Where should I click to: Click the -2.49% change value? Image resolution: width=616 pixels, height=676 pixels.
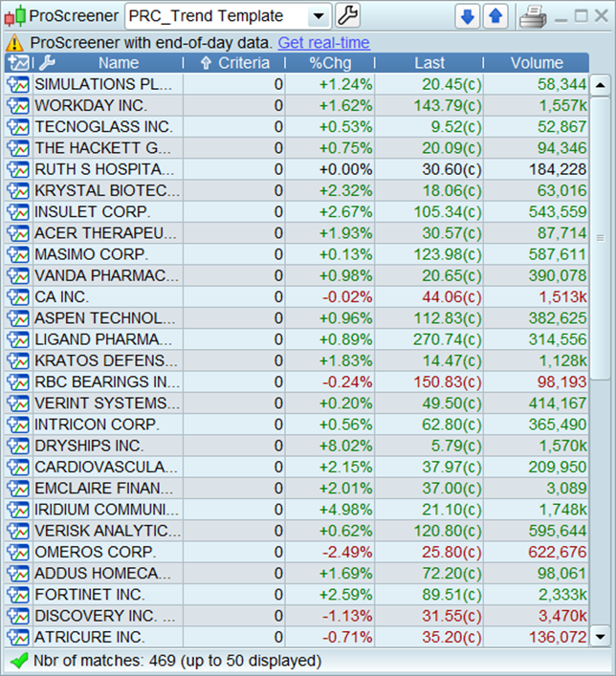[x=347, y=552]
